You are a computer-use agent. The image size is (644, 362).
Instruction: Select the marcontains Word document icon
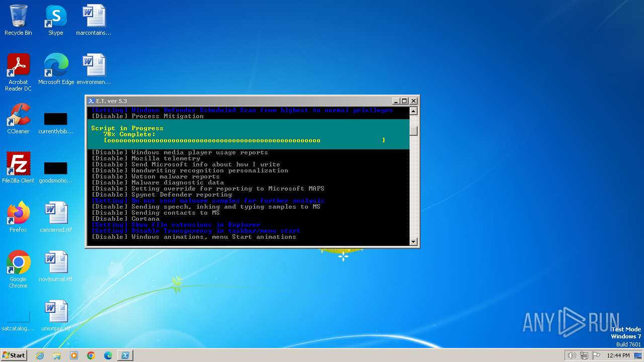pyautogui.click(x=94, y=20)
